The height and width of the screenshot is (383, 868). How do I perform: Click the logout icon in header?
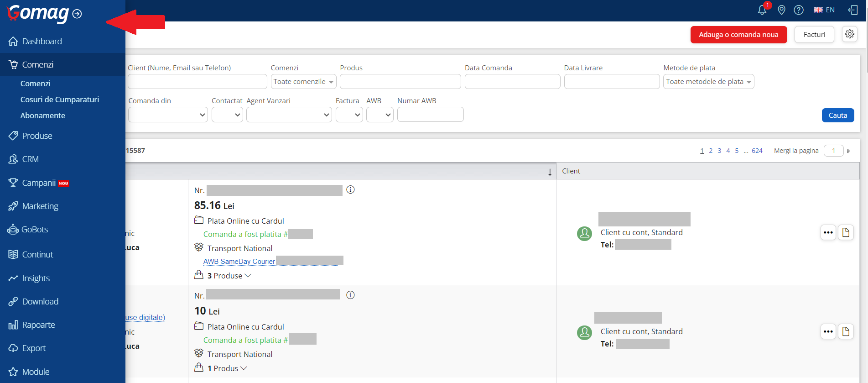tap(852, 10)
